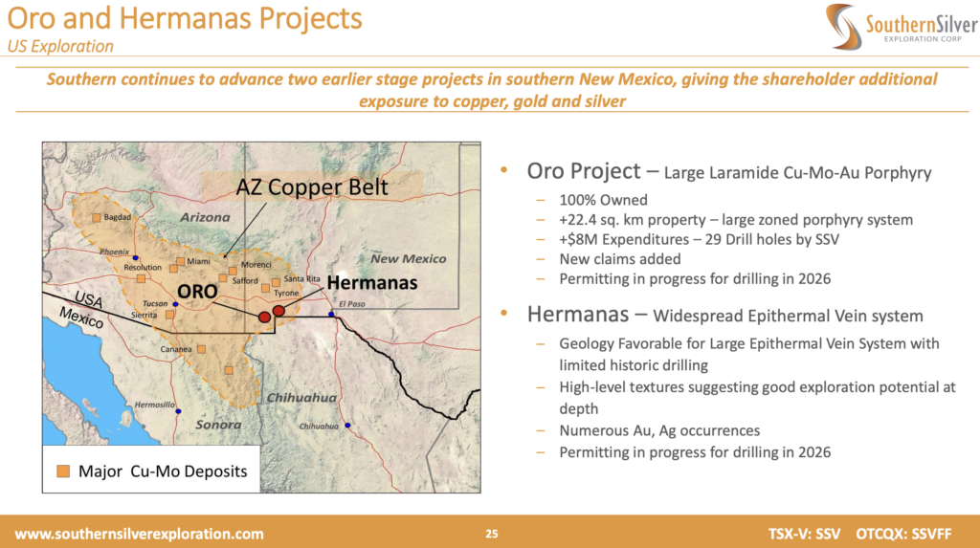The image size is (980, 548).
Task: Click the TSX-V: SSV ticker text
Action: point(803,533)
